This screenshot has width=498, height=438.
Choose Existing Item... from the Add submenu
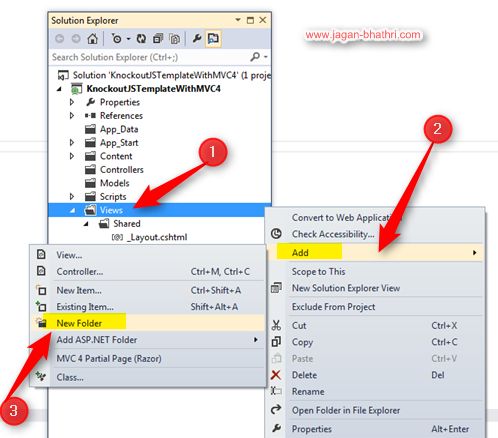coord(148,307)
